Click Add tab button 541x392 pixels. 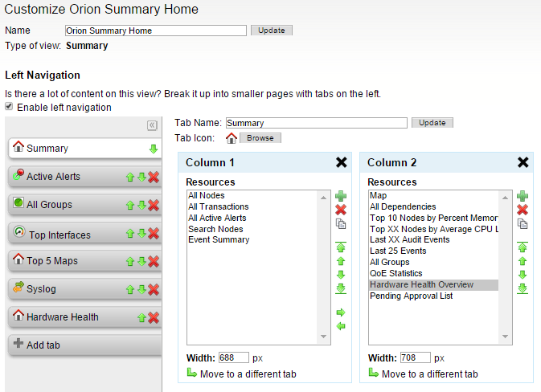(85, 345)
